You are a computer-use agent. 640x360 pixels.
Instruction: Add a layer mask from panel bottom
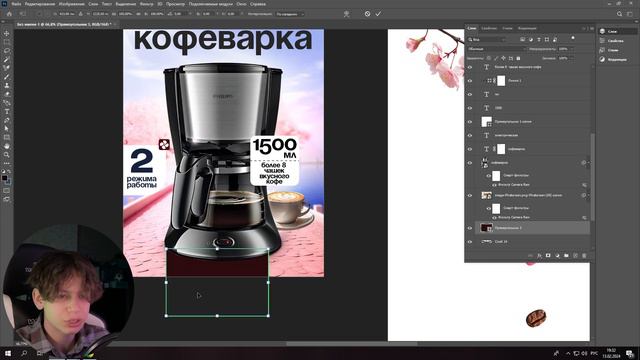coord(548,256)
